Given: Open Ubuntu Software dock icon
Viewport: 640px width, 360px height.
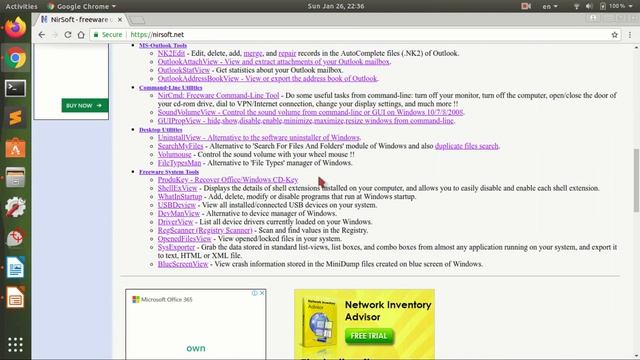Looking at the screenshot, I should pos(15,148).
